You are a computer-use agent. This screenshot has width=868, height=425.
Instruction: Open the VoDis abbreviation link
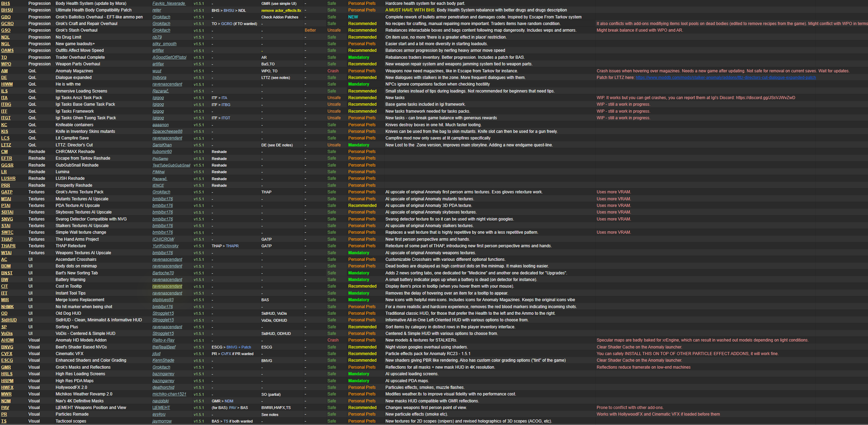pyautogui.click(x=7, y=334)
